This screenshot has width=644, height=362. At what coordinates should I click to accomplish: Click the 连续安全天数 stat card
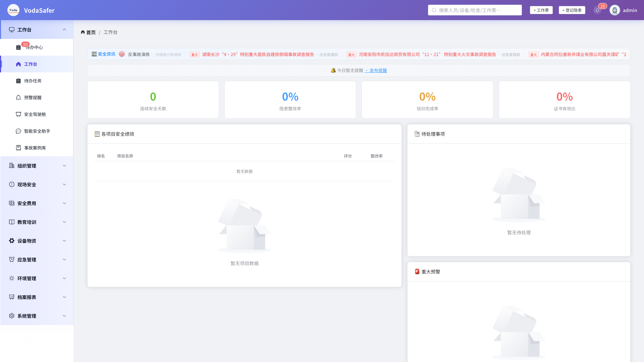153,100
